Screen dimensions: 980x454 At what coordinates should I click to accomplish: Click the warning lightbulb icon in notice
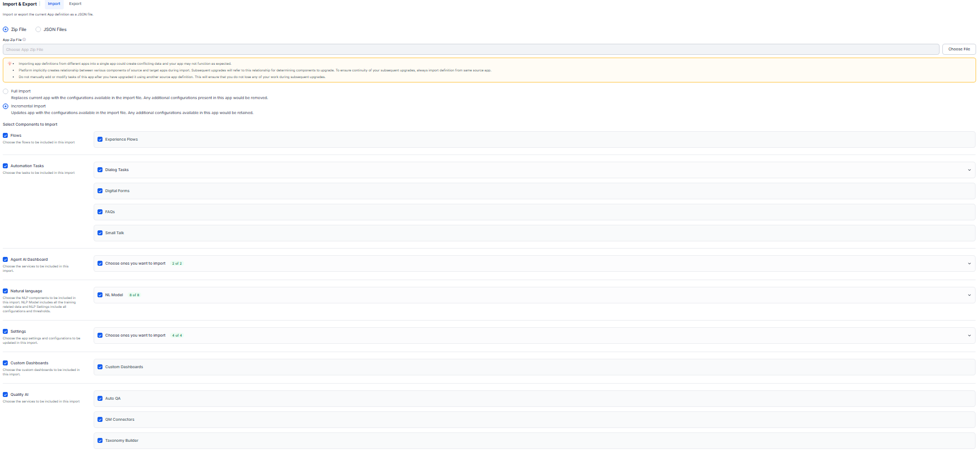click(x=9, y=64)
